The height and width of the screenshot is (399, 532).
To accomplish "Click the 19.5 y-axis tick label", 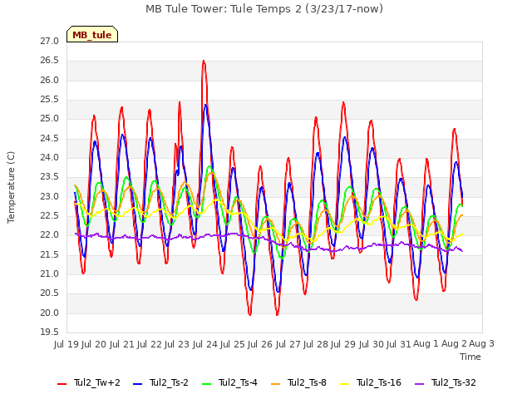I will [x=50, y=332].
